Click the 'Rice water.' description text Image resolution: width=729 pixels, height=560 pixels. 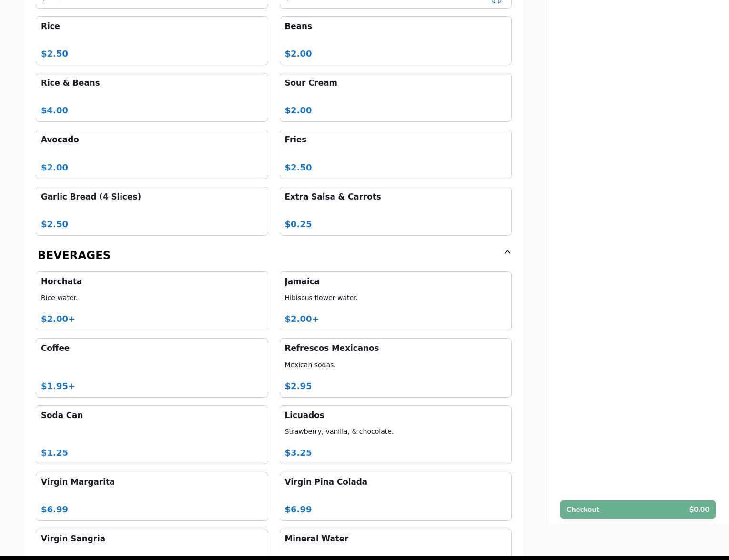pos(59,298)
